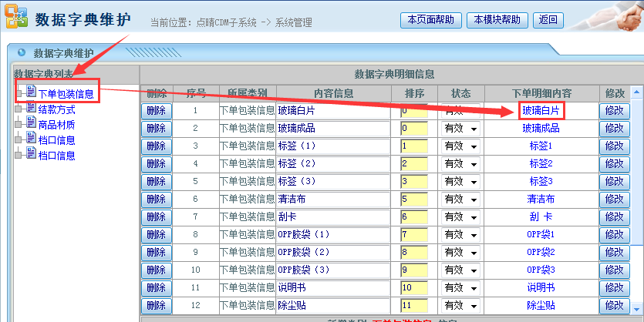Click 修改 for row 6 清洁布
Screen dimensions: 644x322
(615, 200)
